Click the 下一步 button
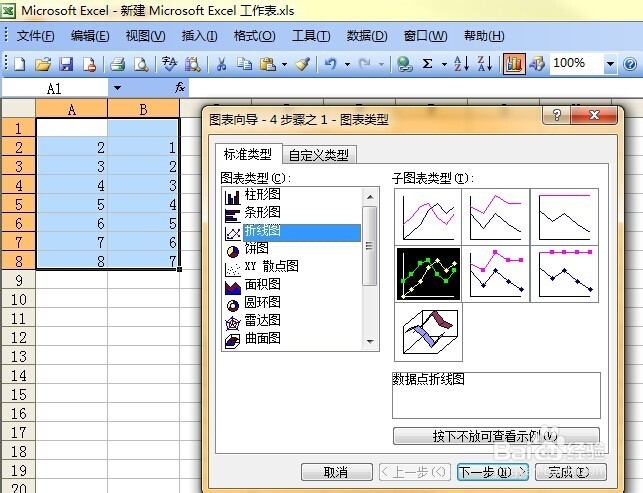This screenshot has width=643, height=493. tap(493, 472)
